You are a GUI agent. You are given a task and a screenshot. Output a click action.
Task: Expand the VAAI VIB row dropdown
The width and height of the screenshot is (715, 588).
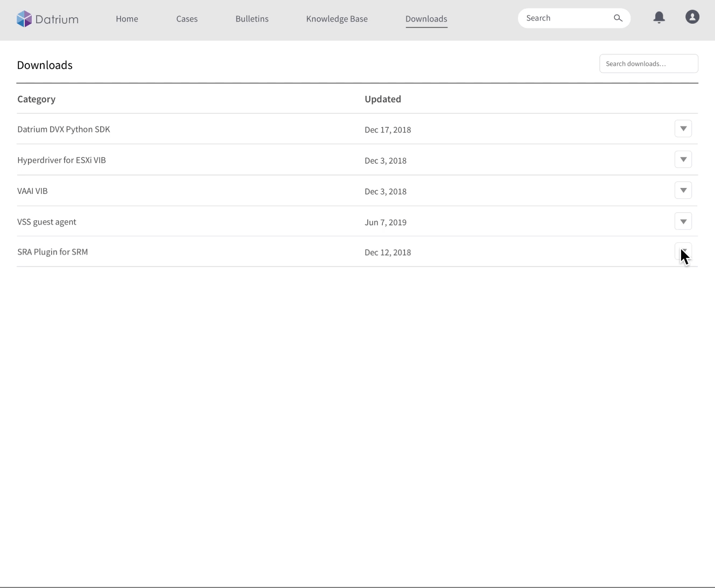coord(683,190)
